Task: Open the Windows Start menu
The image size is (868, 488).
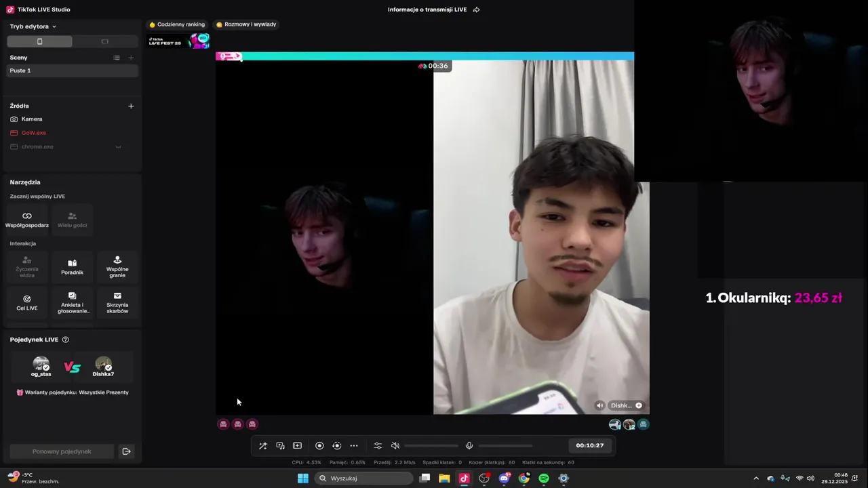Action: (x=303, y=479)
